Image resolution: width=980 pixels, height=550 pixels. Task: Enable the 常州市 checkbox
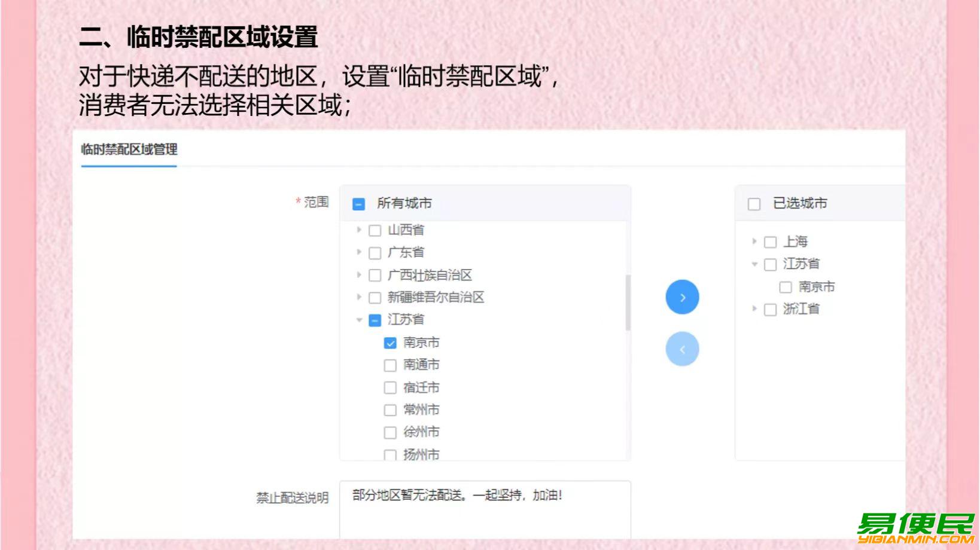[390, 410]
